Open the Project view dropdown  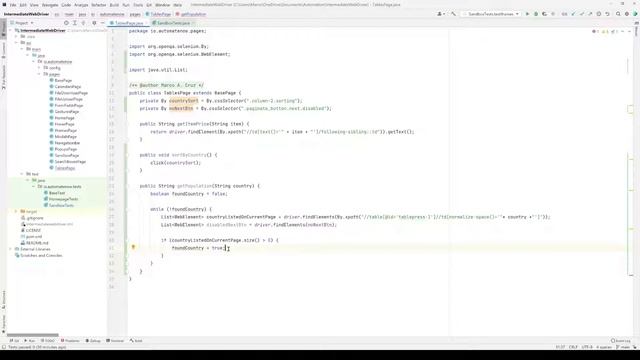tap(22, 23)
